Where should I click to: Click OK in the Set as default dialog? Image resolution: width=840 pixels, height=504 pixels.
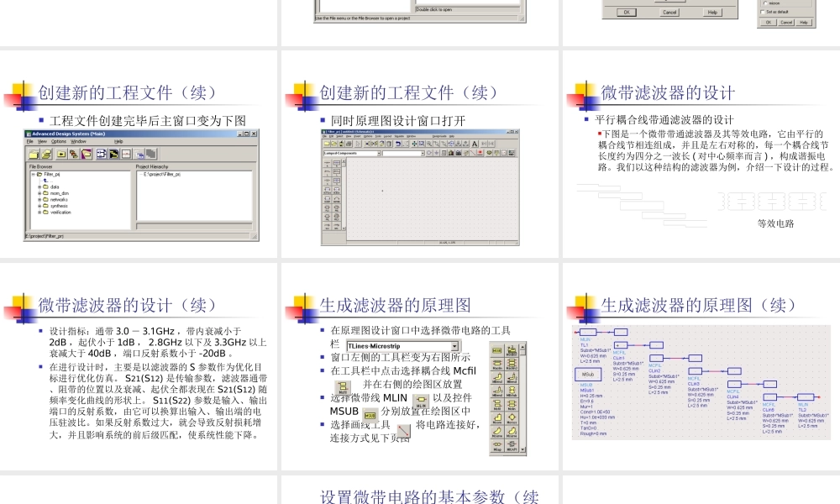[769, 22]
